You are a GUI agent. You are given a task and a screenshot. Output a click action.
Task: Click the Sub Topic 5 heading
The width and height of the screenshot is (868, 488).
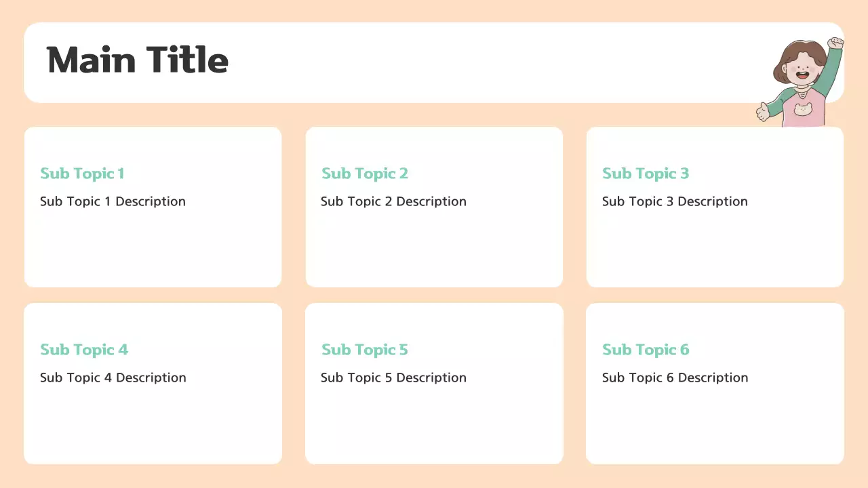(x=365, y=350)
